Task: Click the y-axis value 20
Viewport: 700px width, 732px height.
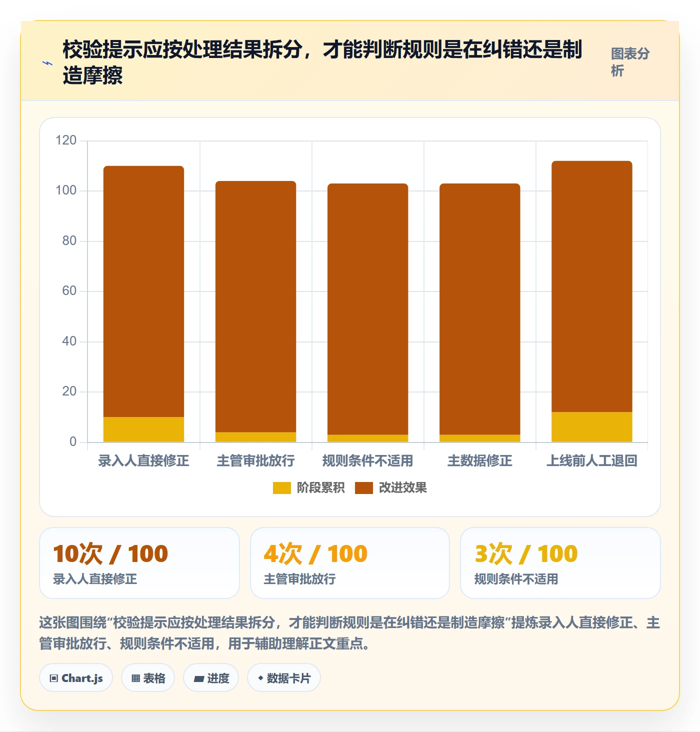Action: (69, 391)
